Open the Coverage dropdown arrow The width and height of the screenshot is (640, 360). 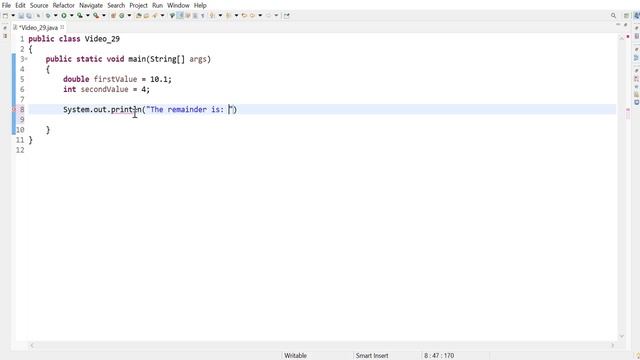point(88,16)
